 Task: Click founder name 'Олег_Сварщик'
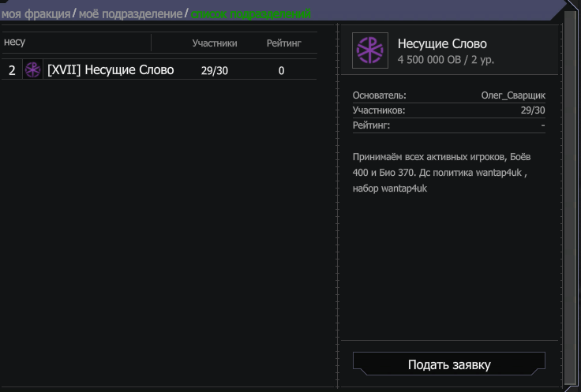pyautogui.click(x=513, y=95)
